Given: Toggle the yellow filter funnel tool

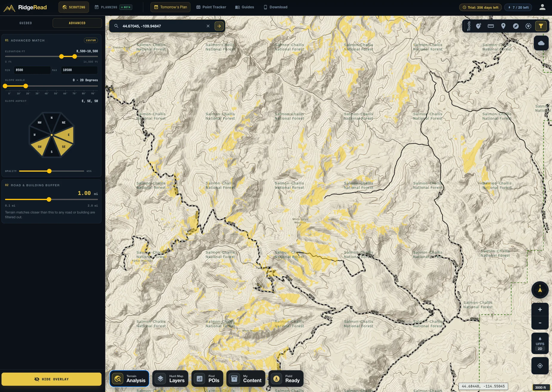Looking at the screenshot, I should (541, 26).
